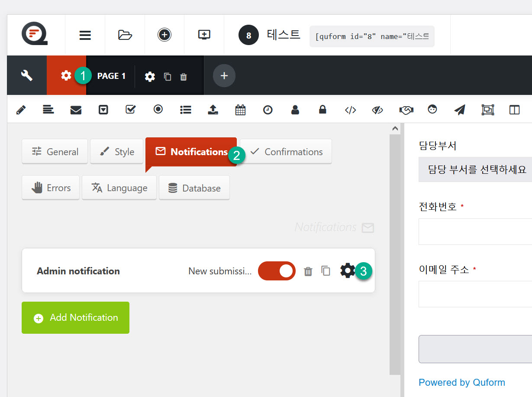532x397 pixels.
Task: Duplicate the Admin notification with the copy icon
Action: [326, 270]
